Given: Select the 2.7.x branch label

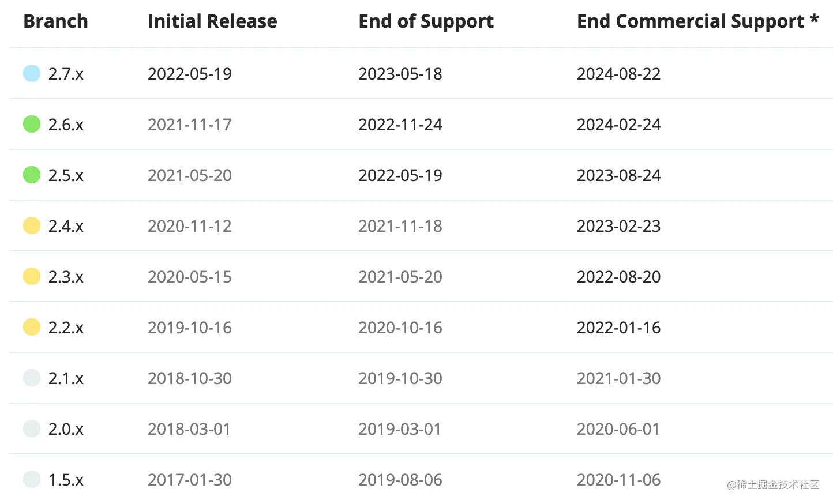Looking at the screenshot, I should tap(66, 74).
